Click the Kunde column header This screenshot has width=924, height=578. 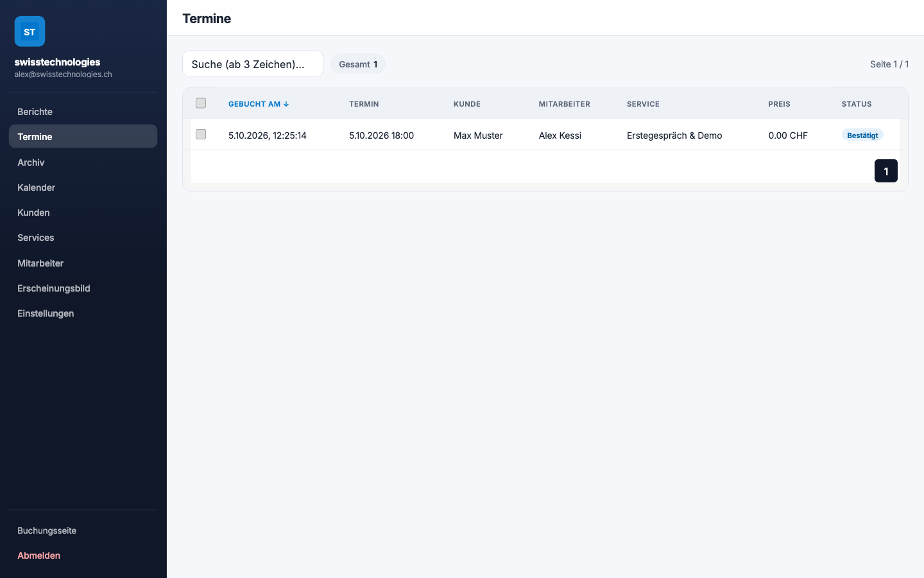click(467, 104)
